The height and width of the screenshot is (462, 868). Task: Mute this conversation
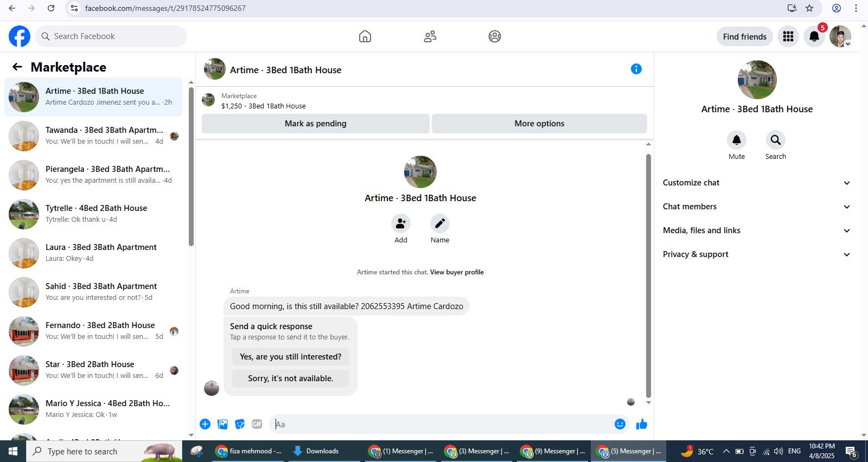tap(737, 140)
